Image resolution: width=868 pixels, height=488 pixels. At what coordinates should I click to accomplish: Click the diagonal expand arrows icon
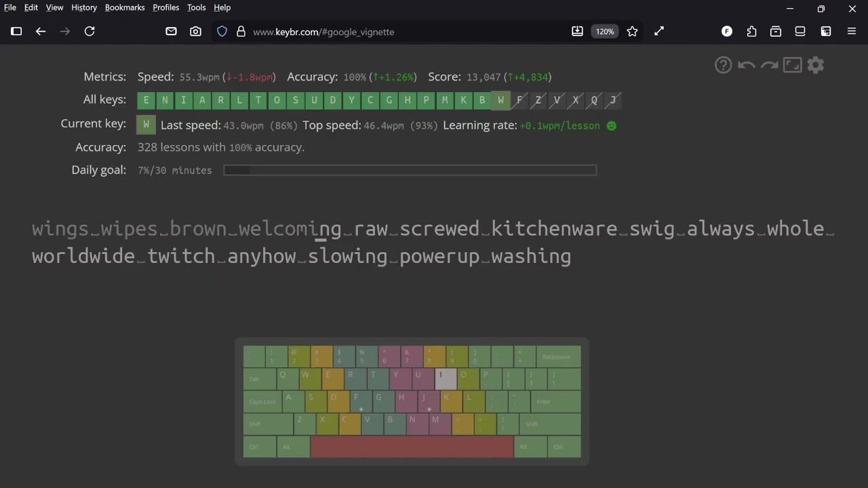pyautogui.click(x=659, y=31)
